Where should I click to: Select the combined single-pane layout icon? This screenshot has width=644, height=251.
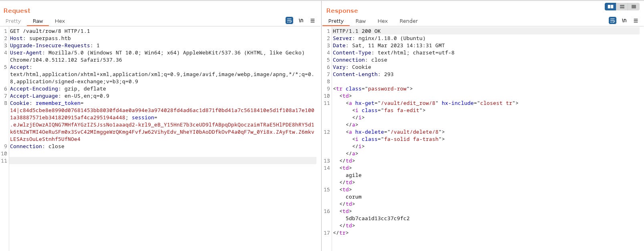coord(634,6)
